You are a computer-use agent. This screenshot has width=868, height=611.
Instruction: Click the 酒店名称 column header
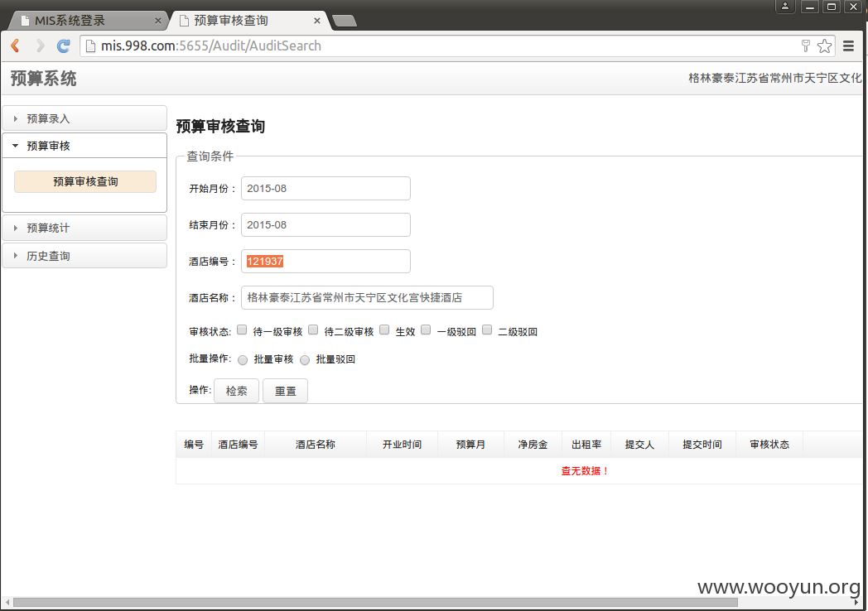[316, 445]
